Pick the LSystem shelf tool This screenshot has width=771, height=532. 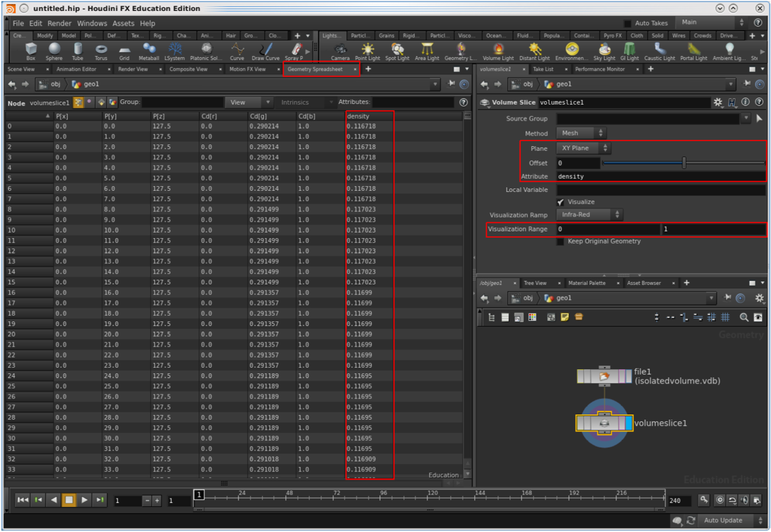[x=175, y=51]
